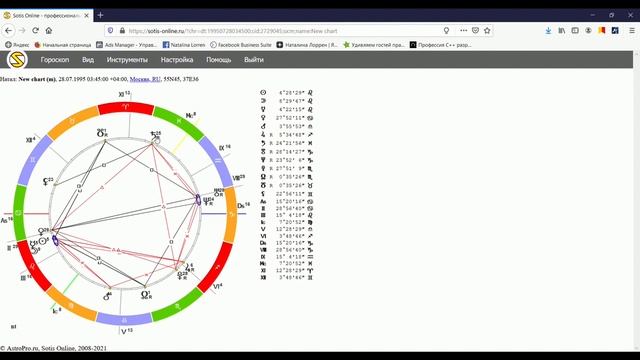The image size is (640, 360).
Task: Open the Начальная страница bookmark
Action: pos(63,45)
